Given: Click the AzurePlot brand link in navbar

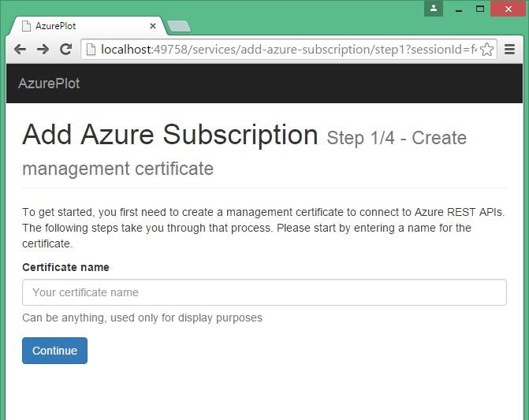Looking at the screenshot, I should click(49, 84).
